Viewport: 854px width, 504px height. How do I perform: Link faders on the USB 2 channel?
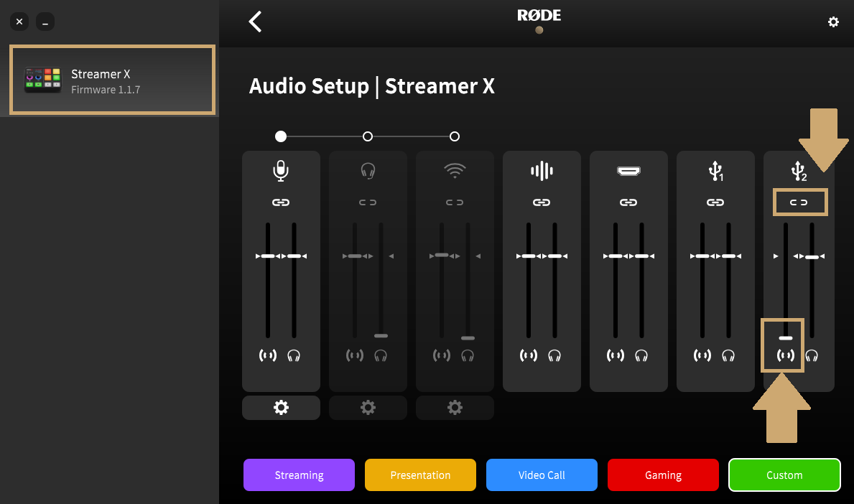[x=799, y=202]
